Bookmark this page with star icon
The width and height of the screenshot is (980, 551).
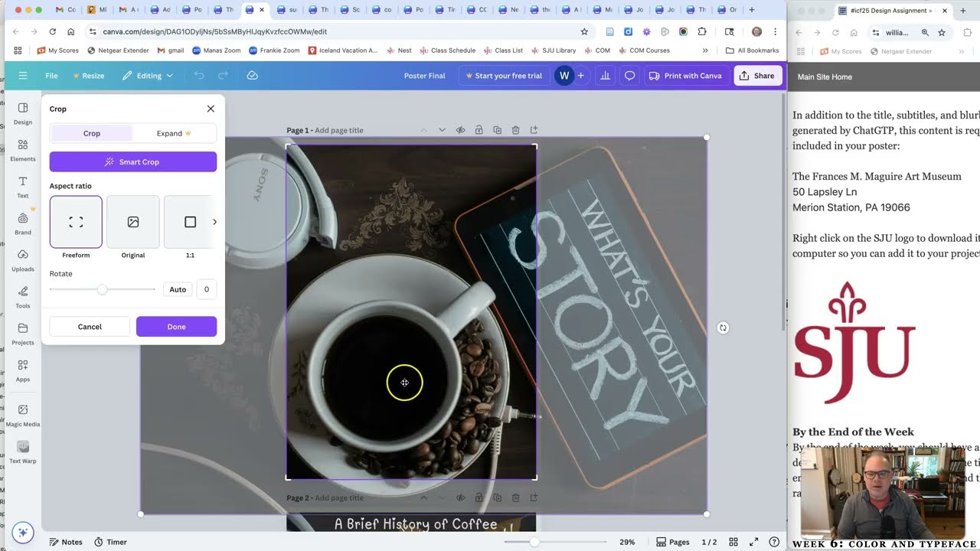pyautogui.click(x=584, y=31)
